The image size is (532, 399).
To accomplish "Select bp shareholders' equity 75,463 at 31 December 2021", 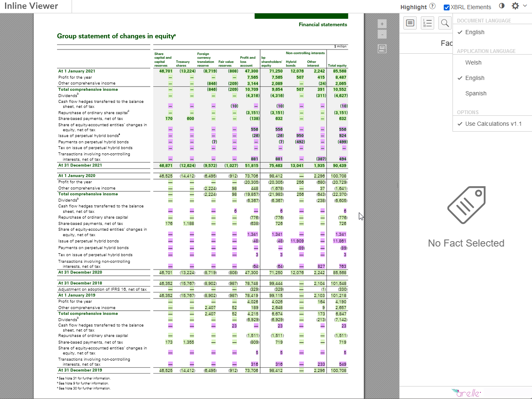I will tap(276, 166).
